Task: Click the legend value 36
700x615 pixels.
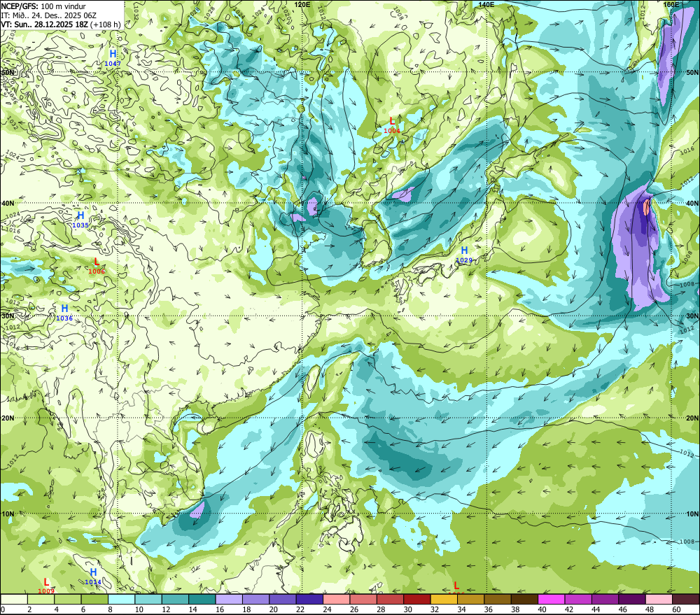Action: click(x=489, y=609)
